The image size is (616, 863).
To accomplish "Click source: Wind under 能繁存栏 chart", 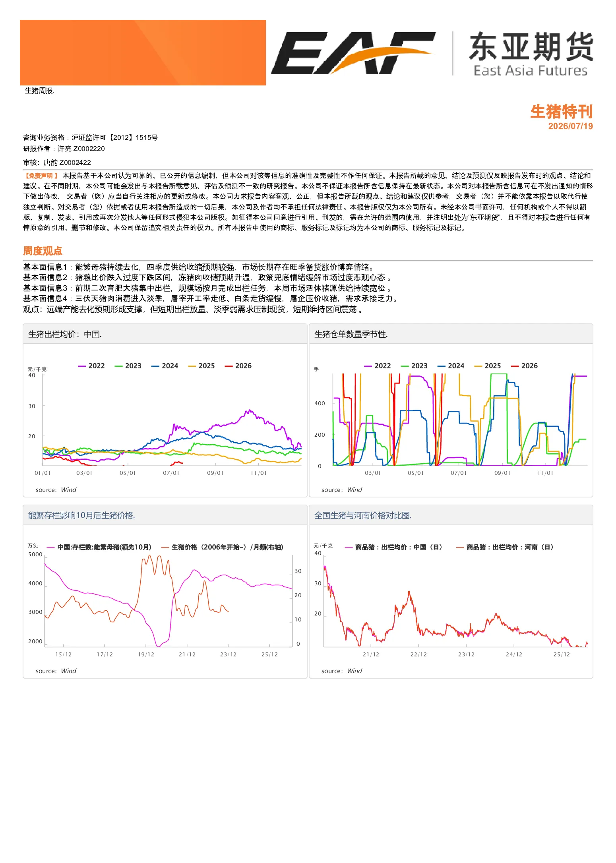I will pyautogui.click(x=56, y=671).
